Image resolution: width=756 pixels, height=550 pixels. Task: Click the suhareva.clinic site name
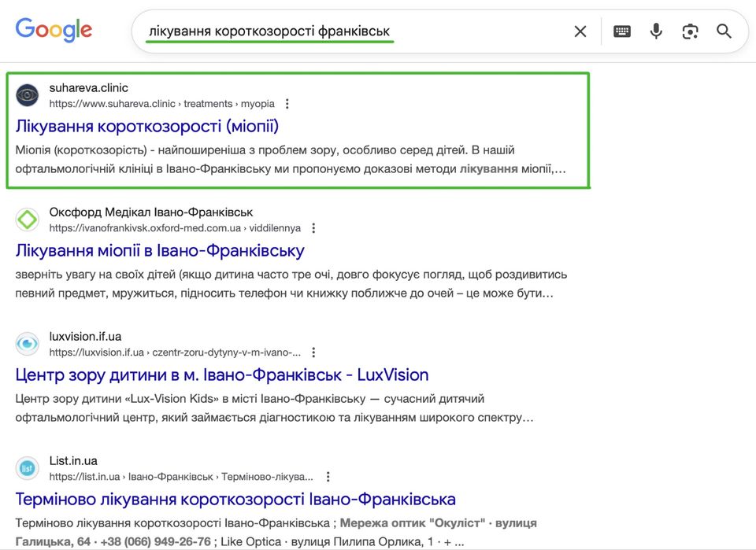click(89, 87)
